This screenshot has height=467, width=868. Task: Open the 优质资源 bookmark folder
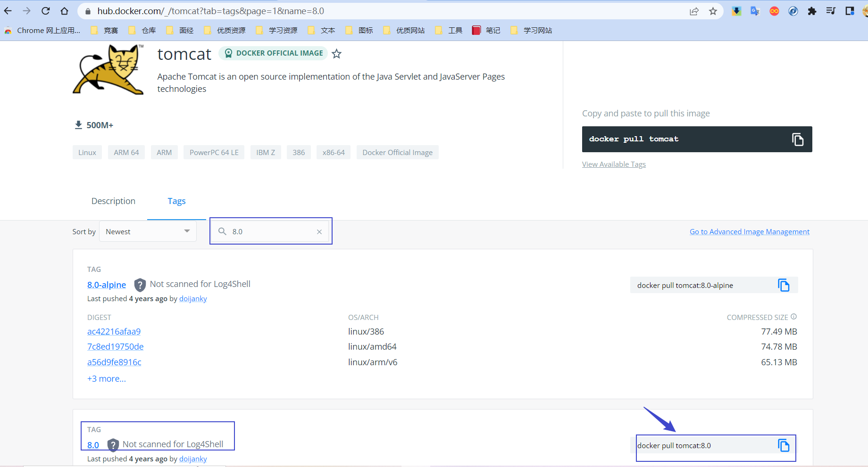(225, 31)
